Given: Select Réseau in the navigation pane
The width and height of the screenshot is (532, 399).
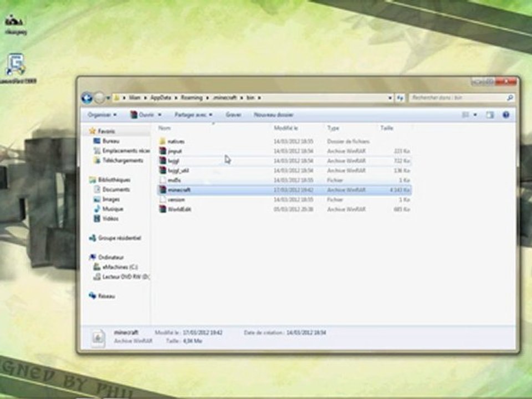Looking at the screenshot, I should tap(106, 296).
